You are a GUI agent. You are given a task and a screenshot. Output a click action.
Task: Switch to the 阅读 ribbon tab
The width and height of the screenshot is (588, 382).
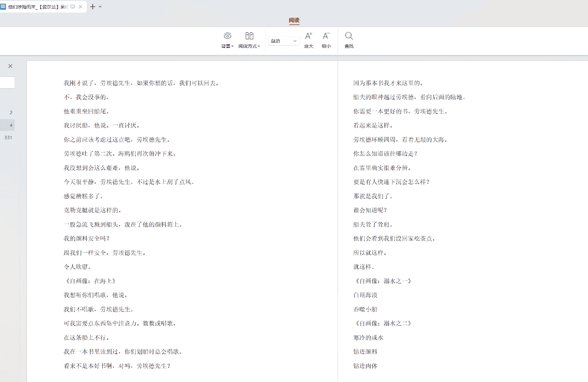(x=294, y=21)
